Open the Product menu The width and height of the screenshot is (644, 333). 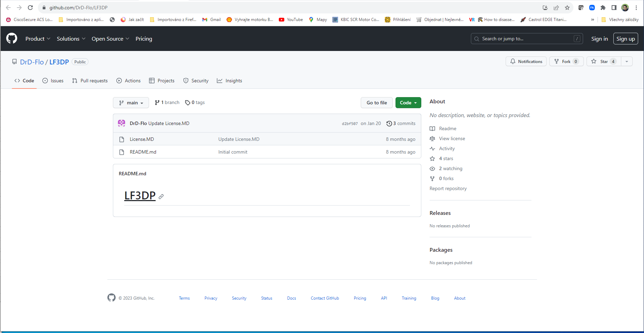38,39
